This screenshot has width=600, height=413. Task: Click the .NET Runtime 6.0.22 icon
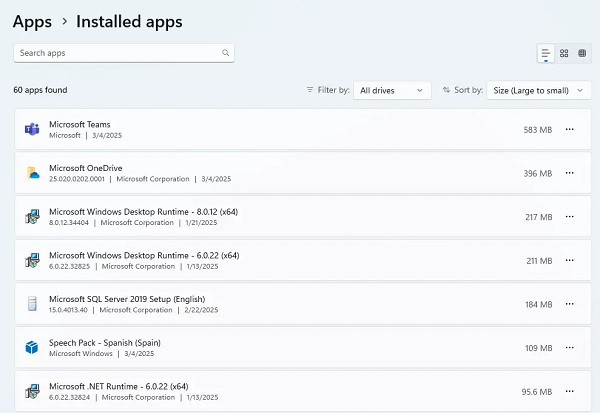(33, 391)
